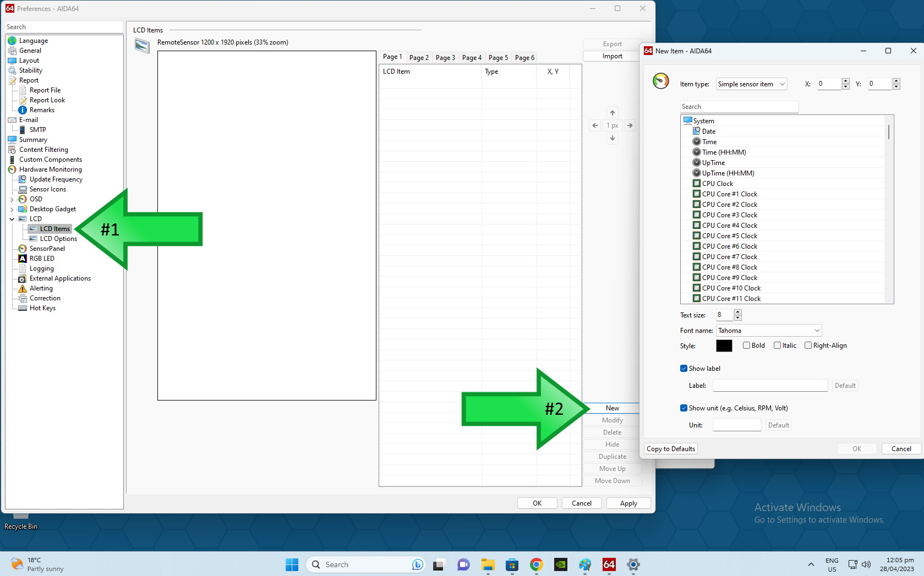Image resolution: width=924 pixels, height=576 pixels.
Task: Open the Font name dropdown
Action: pyautogui.click(x=769, y=331)
